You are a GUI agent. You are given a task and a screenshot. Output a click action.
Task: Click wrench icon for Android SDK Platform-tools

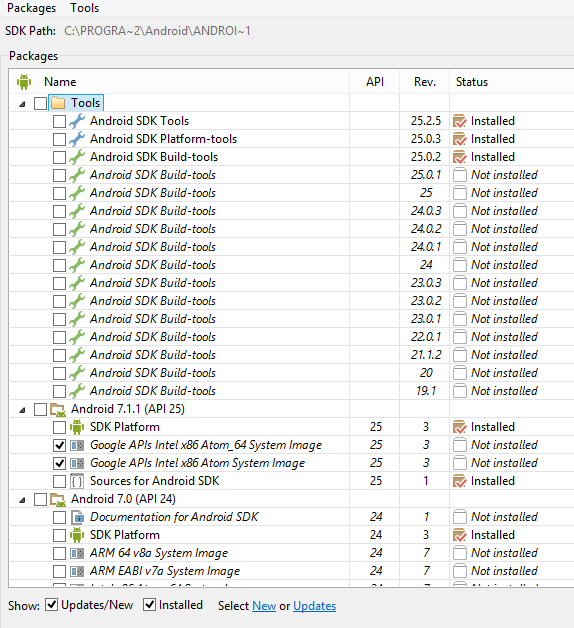click(77, 139)
